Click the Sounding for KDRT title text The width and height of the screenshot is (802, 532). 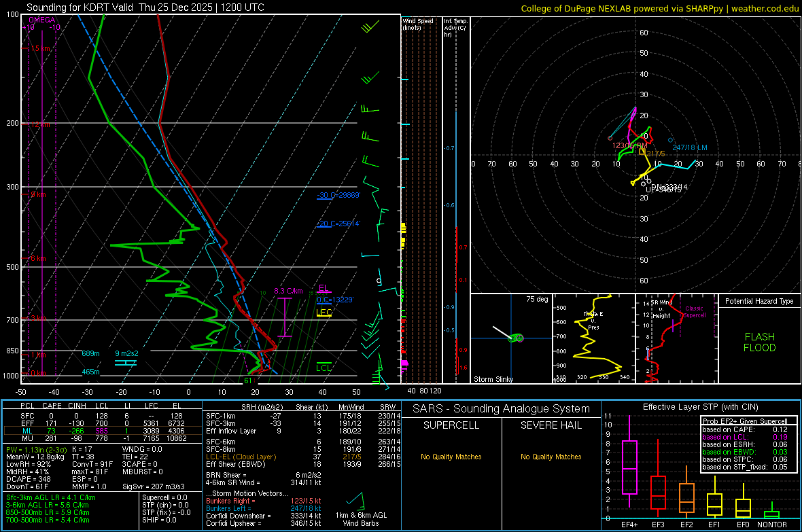click(145, 7)
